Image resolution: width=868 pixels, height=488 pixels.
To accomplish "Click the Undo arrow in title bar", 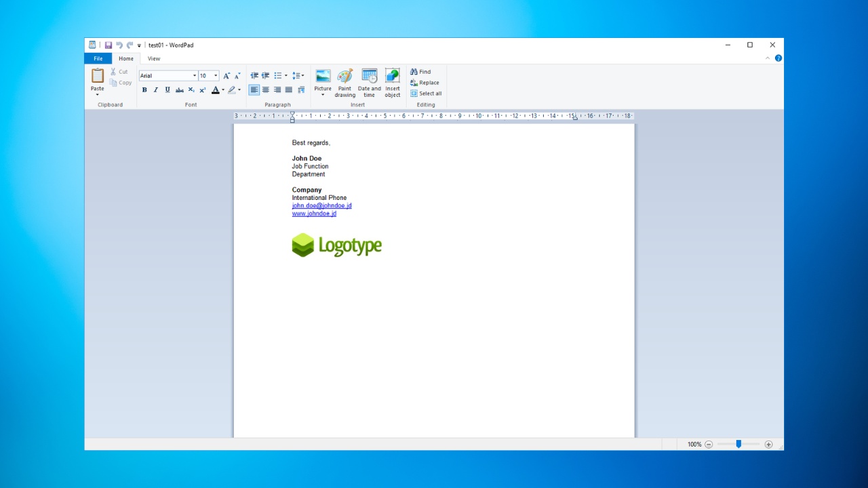I will [119, 45].
